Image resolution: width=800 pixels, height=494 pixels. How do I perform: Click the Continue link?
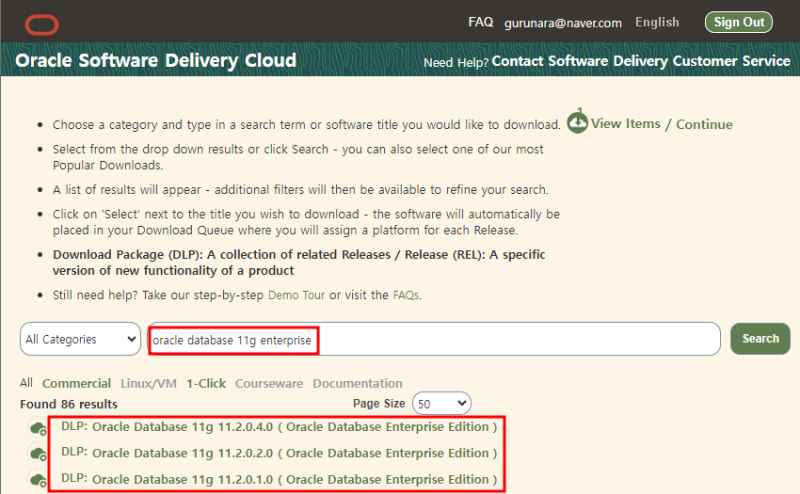(704, 124)
